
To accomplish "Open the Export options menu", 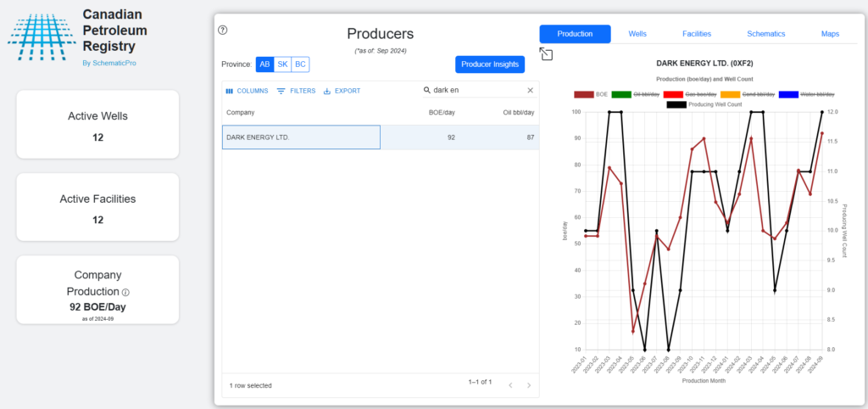I will click(342, 91).
